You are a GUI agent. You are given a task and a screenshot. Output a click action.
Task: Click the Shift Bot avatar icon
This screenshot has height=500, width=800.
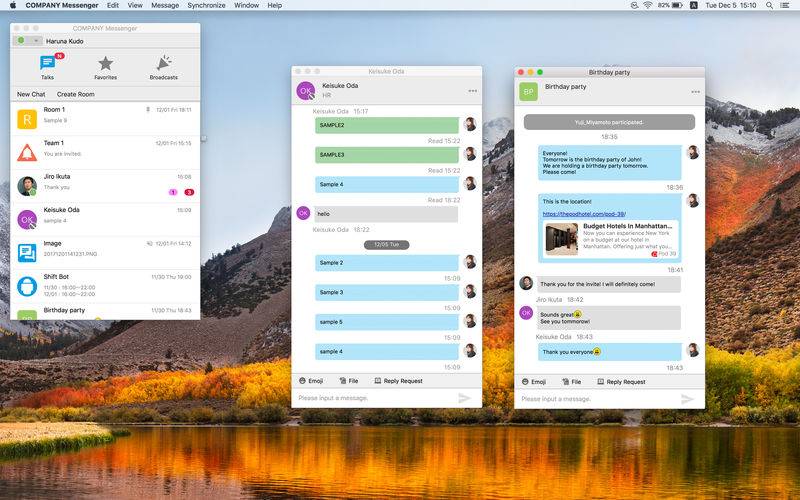tap(27, 286)
